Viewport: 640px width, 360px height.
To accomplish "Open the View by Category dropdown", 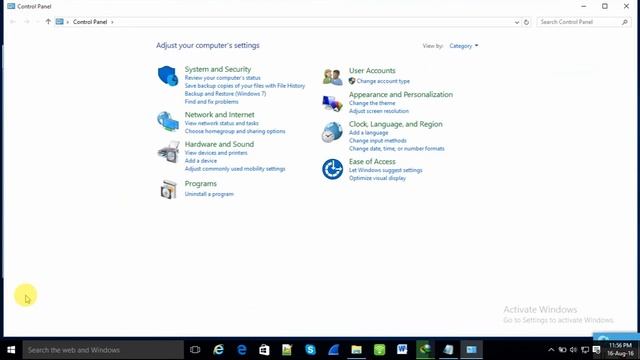I will click(464, 46).
